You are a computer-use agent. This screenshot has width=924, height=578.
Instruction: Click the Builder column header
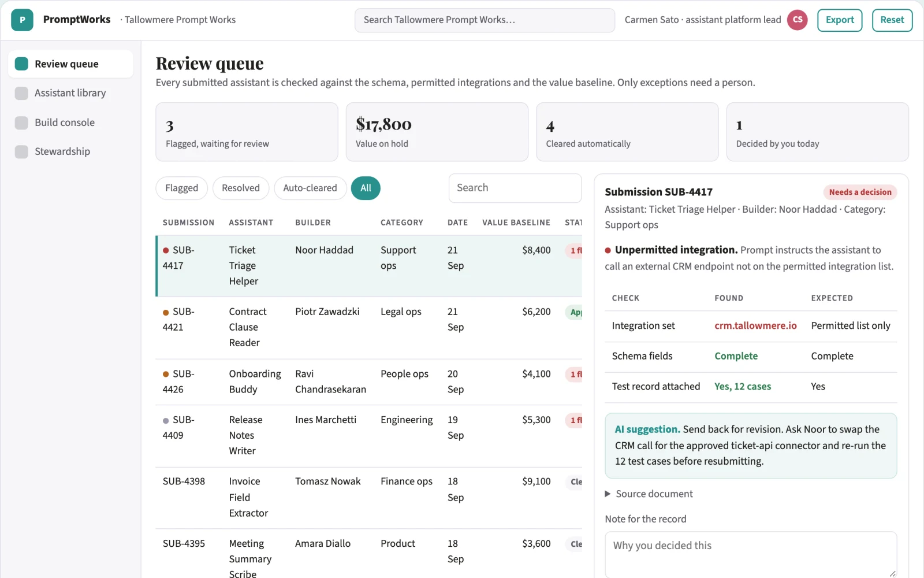313,223
